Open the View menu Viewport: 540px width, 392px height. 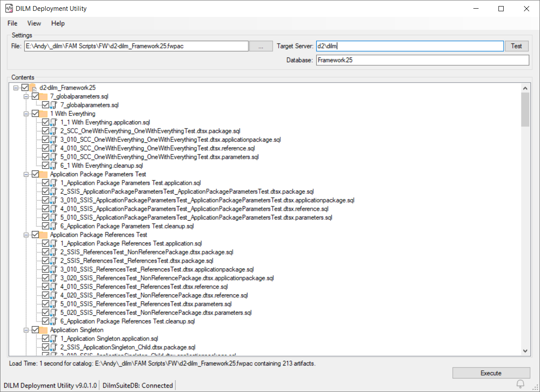34,23
